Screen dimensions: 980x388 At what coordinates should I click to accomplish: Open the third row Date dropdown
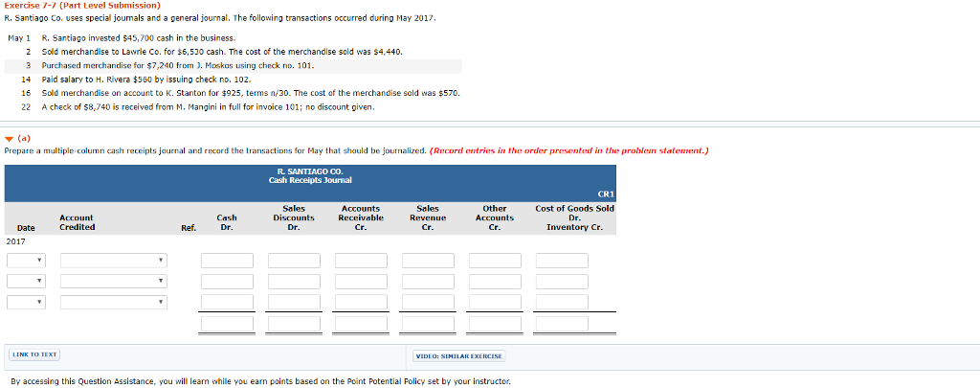25,302
